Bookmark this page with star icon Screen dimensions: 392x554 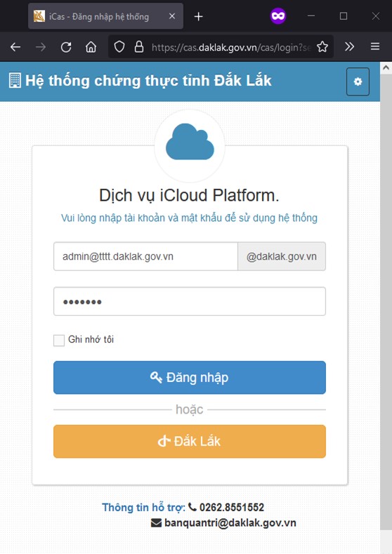(322, 46)
